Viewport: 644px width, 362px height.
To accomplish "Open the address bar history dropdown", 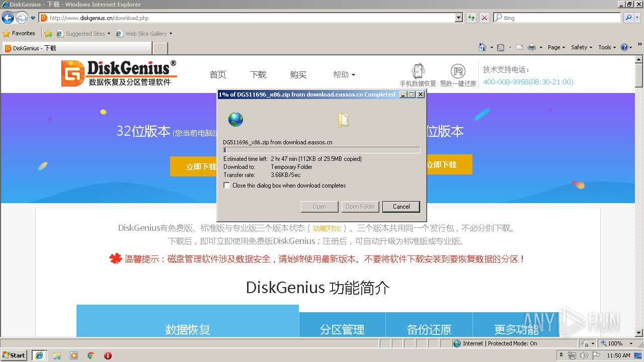I will 459,18.
